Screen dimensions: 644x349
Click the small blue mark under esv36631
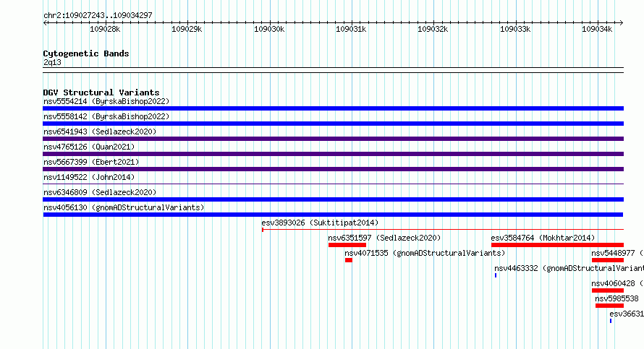click(x=611, y=321)
